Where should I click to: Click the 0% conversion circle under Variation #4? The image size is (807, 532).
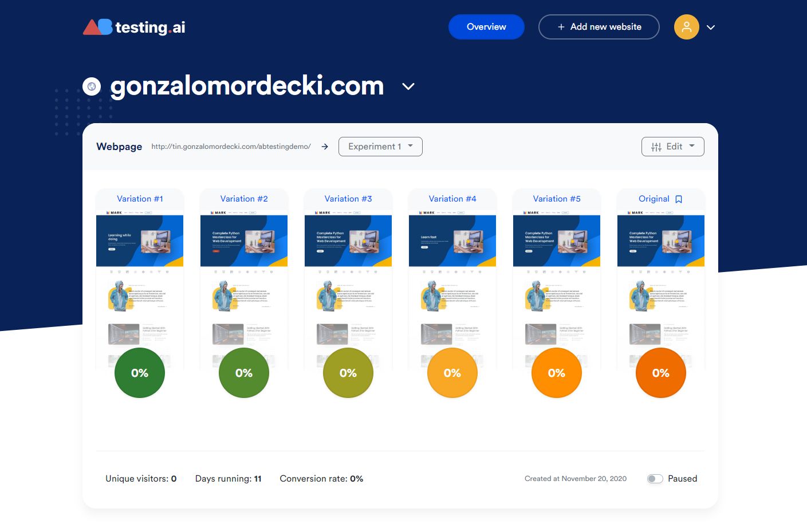pyautogui.click(x=452, y=373)
